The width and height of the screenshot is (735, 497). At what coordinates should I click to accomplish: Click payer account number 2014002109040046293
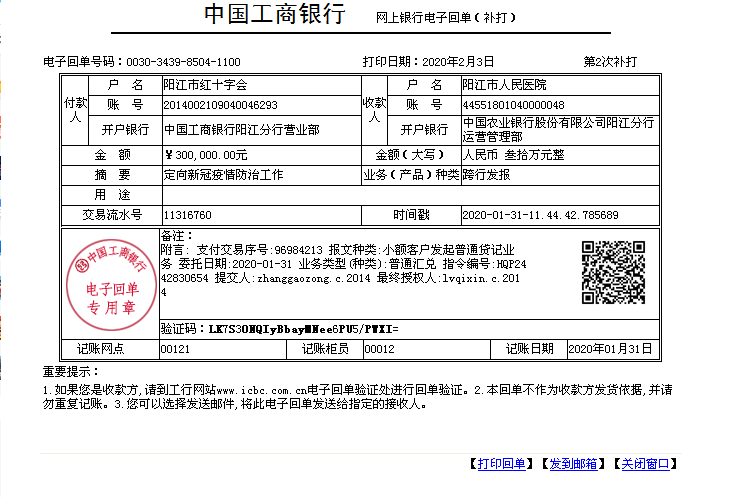click(220, 105)
